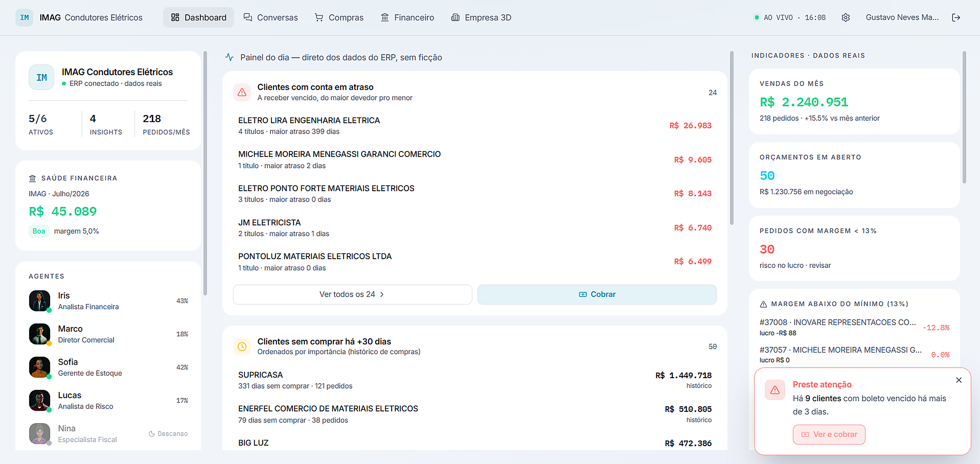The width and height of the screenshot is (980, 464).
Task: Open Orçamentos em Aberto value 50
Action: 767,176
